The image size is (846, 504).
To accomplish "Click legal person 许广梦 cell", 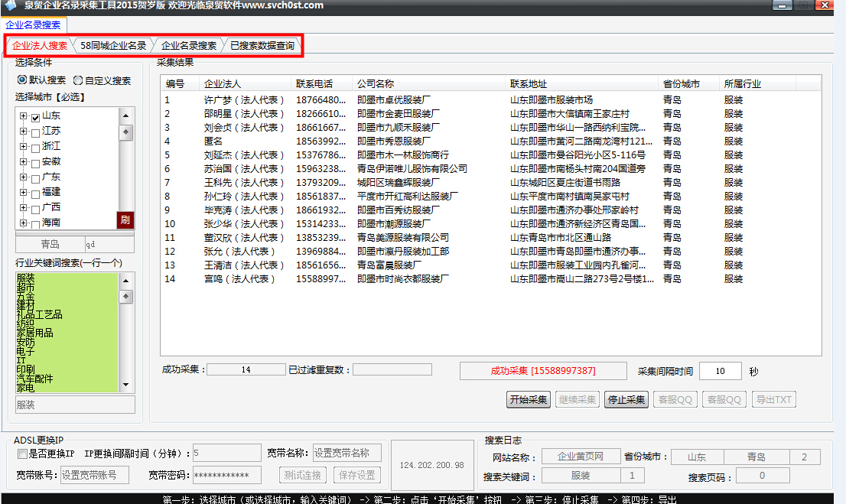I will (x=244, y=100).
